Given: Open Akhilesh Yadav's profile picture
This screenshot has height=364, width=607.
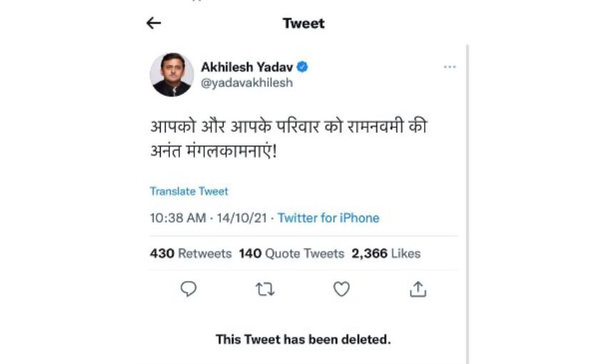Looking at the screenshot, I should click(x=171, y=74).
